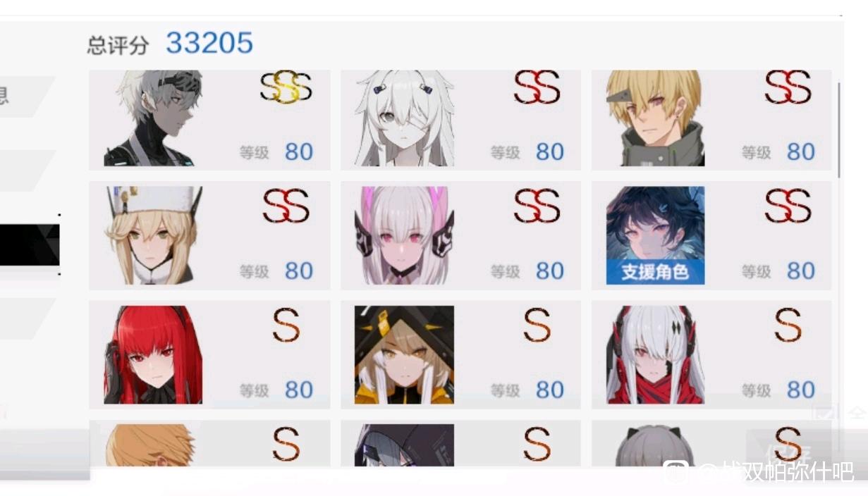Image resolution: width=868 pixels, height=496 pixels.
Task: Open the black highlighted tab on left sidebar
Action: pos(30,245)
